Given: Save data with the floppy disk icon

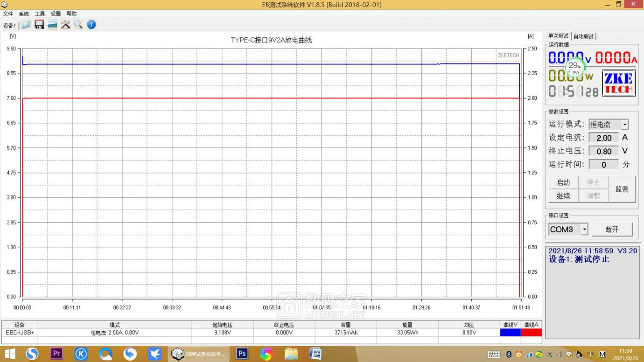Looking at the screenshot, I should click(39, 25).
